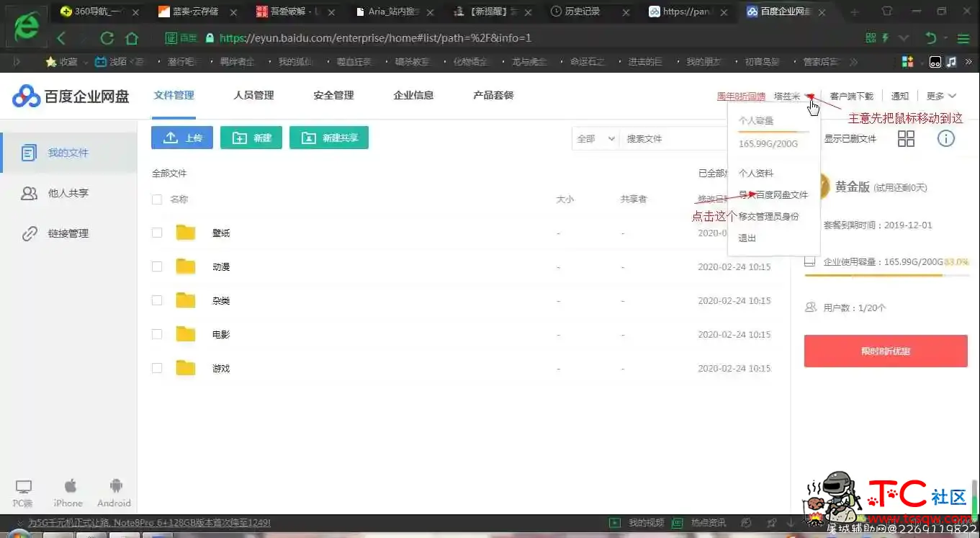980x538 pixels.
Task: Click the 新建共享 button
Action: pyautogui.click(x=329, y=138)
